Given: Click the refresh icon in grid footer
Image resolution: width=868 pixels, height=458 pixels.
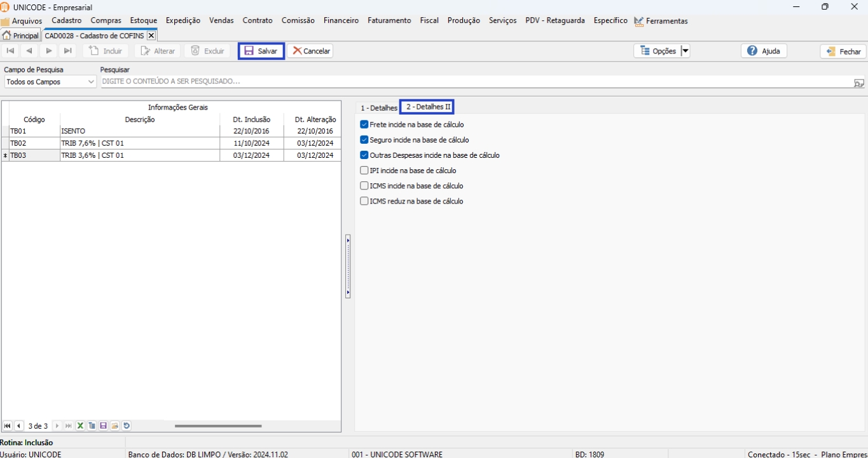Looking at the screenshot, I should (127, 426).
